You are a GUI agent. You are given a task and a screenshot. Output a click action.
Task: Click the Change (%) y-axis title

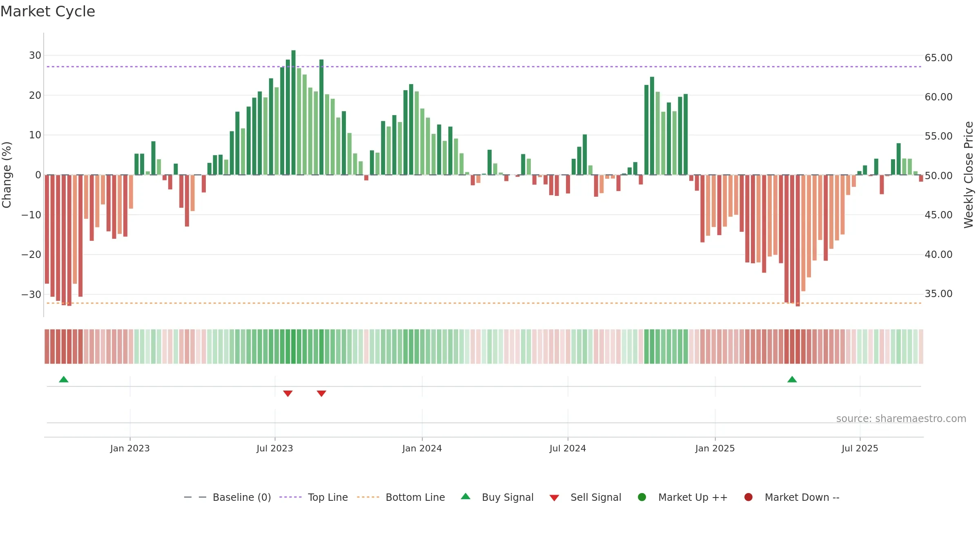pos(7,175)
